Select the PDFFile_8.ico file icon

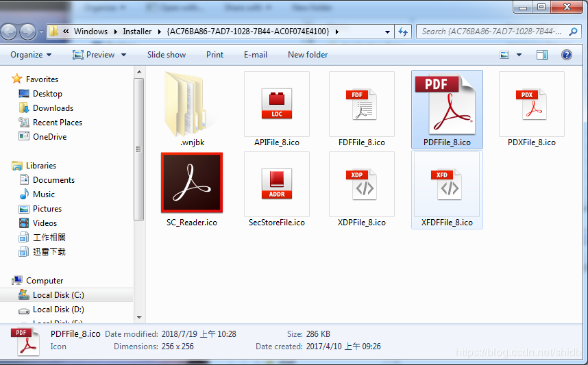(447, 104)
